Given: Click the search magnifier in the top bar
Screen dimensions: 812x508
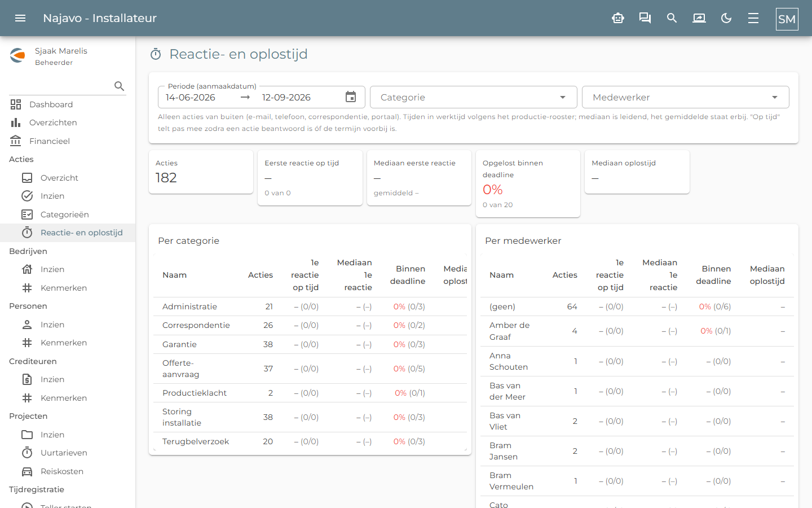Looking at the screenshot, I should (672, 18).
